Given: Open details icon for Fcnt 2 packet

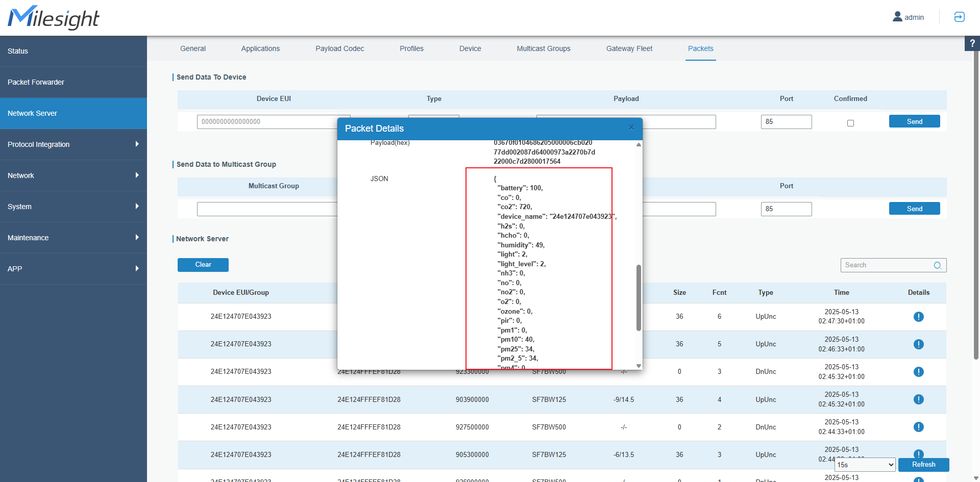Looking at the screenshot, I should pos(918,427).
